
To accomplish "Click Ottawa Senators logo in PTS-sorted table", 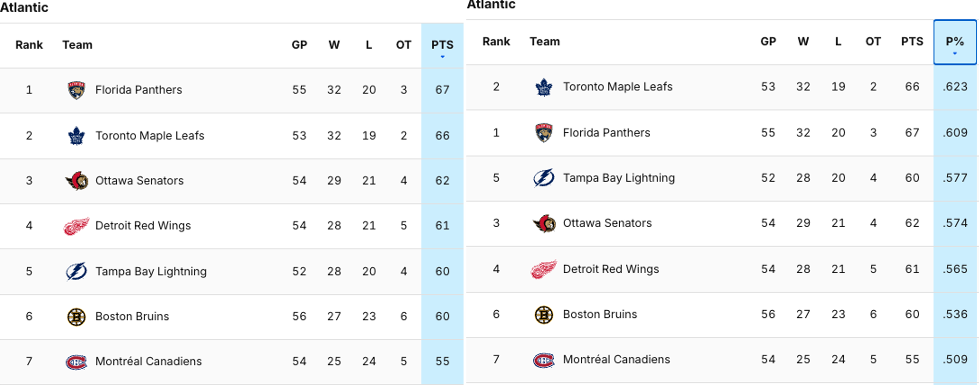I will tap(77, 181).
